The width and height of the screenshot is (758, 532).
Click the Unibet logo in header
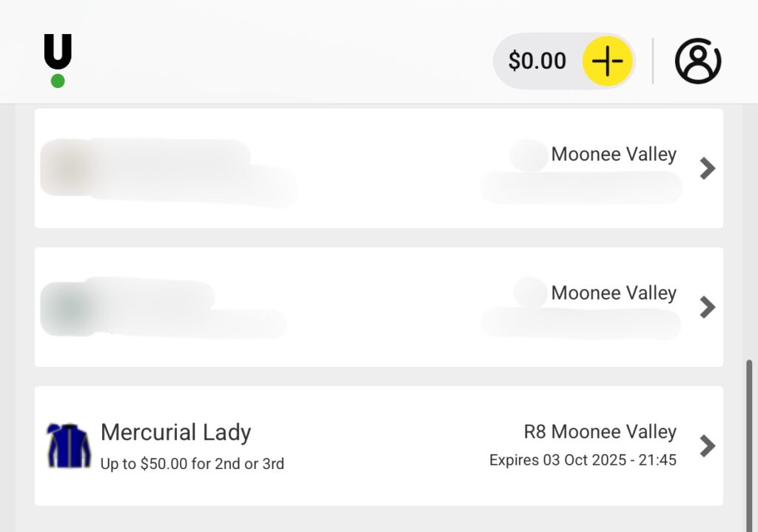coord(58,61)
